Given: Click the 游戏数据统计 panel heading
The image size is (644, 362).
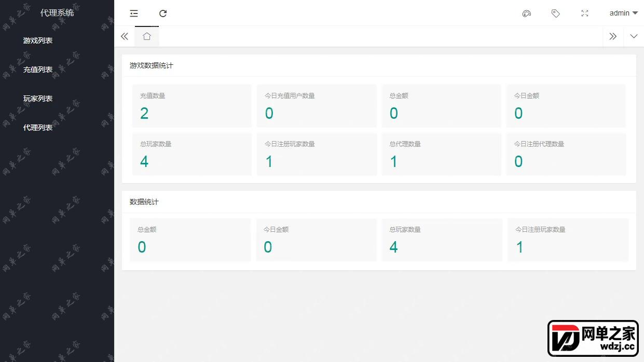Looking at the screenshot, I should [x=152, y=66].
